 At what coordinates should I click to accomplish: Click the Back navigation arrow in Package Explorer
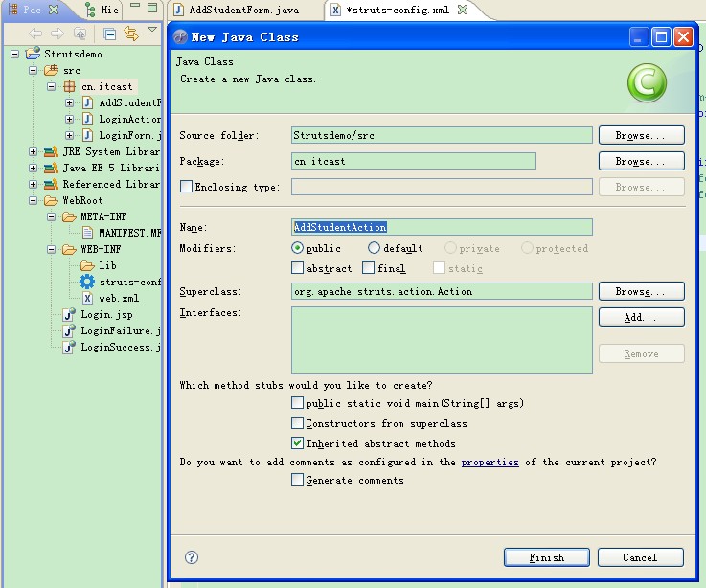coord(35,34)
